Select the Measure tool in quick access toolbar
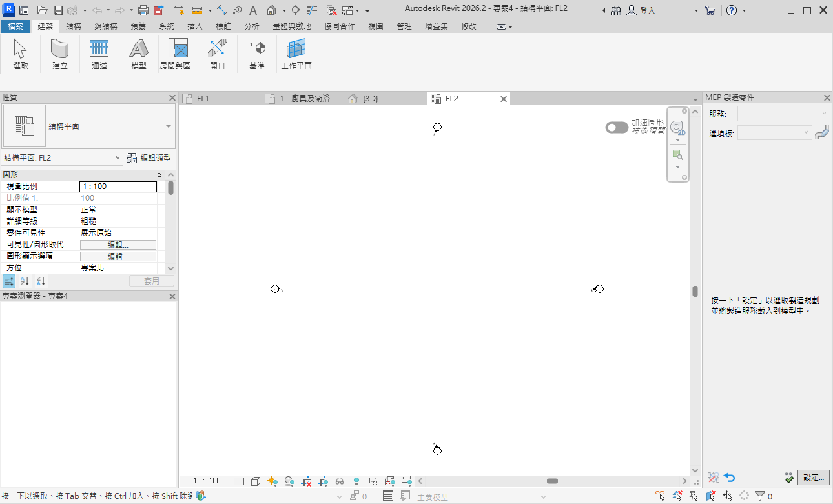833x504 pixels. click(198, 10)
